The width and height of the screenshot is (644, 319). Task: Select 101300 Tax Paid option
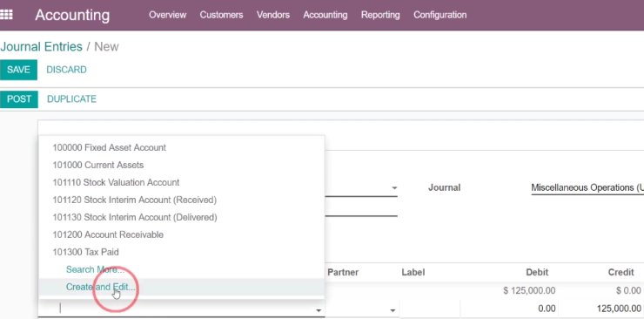coord(181,252)
